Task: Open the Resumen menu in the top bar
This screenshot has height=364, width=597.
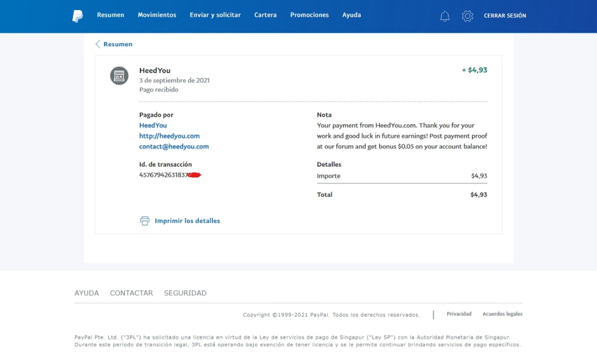Action: pyautogui.click(x=110, y=15)
